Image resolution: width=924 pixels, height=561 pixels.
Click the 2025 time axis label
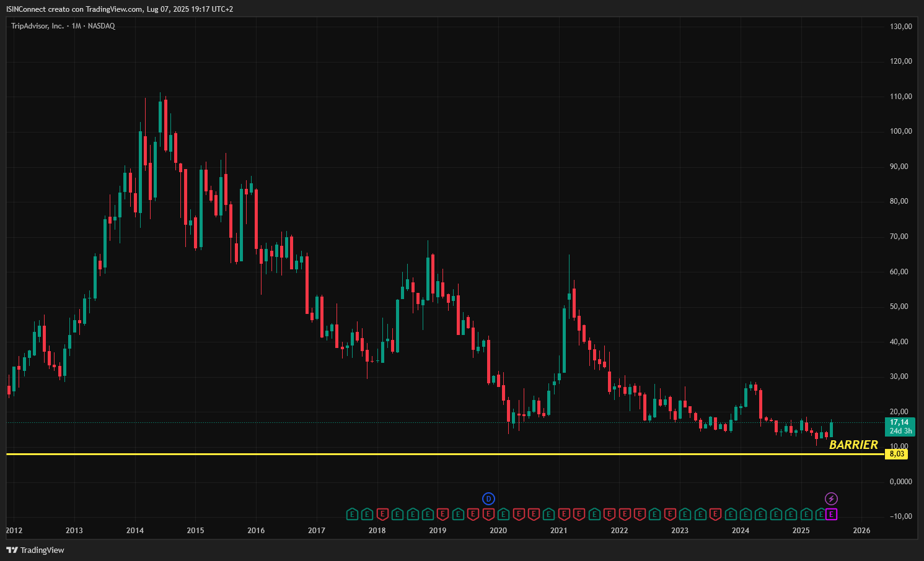[801, 530]
